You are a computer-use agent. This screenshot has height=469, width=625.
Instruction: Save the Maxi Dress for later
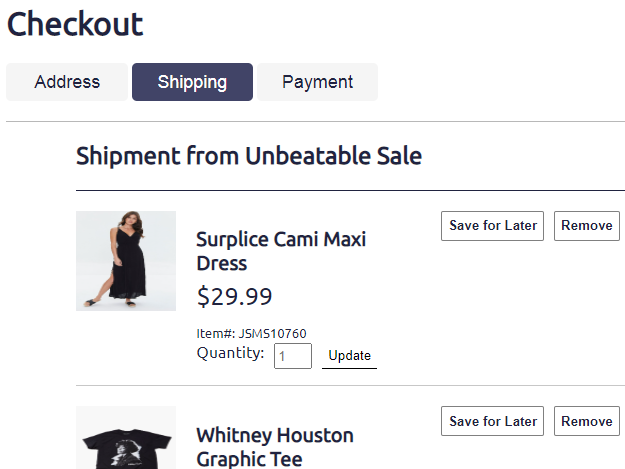click(493, 226)
